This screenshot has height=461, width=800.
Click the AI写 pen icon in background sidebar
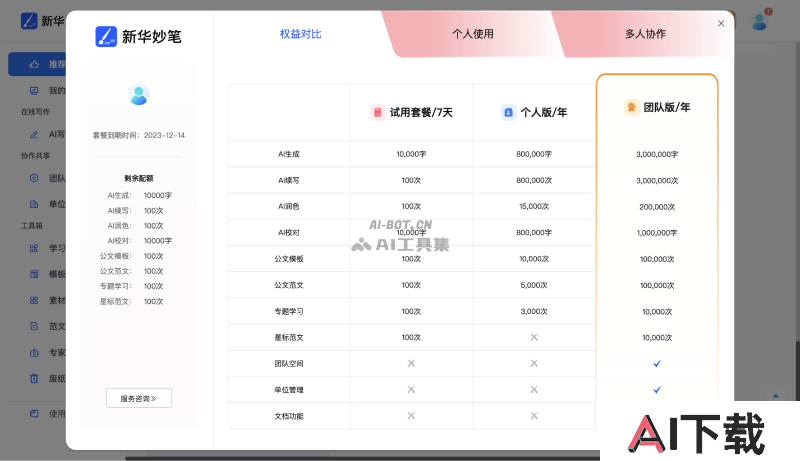[34, 135]
